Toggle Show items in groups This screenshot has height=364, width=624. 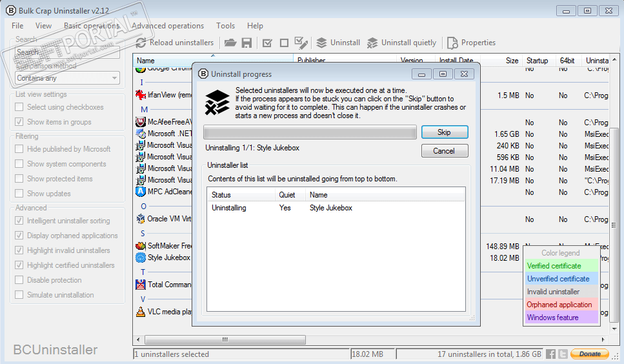(19, 122)
